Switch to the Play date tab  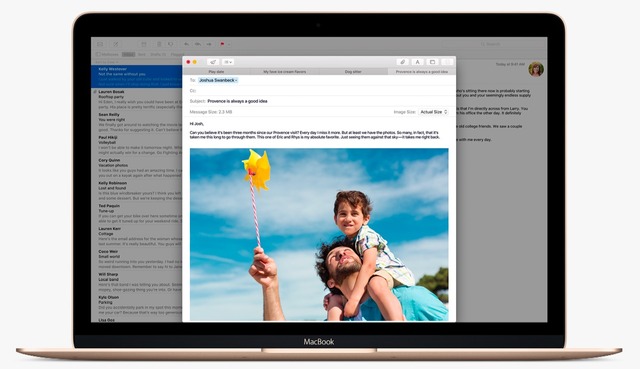coord(216,71)
